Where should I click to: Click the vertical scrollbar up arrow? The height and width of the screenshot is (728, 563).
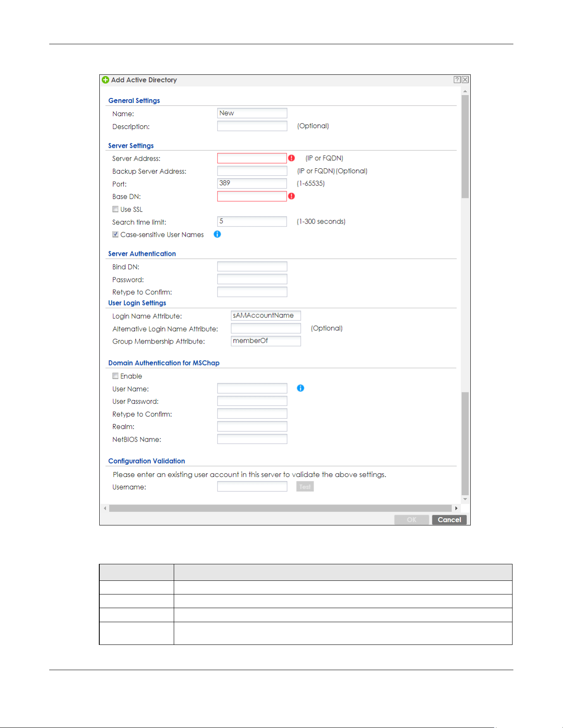pyautogui.click(x=465, y=91)
